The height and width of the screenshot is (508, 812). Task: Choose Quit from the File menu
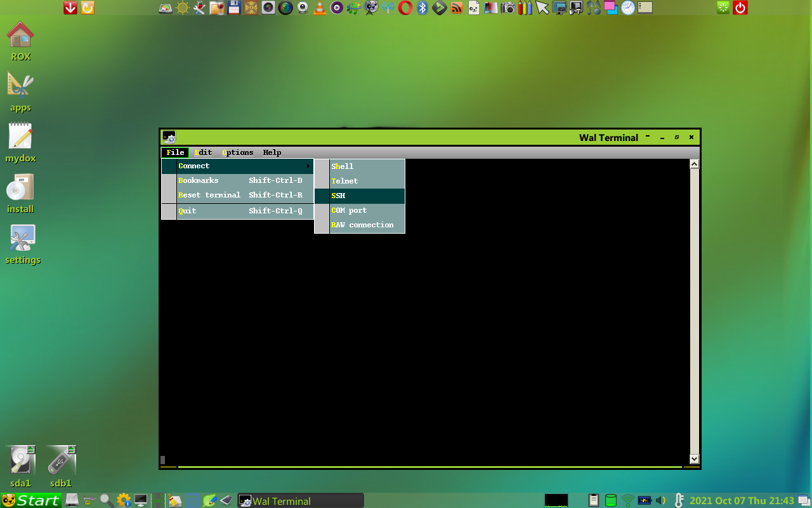(x=238, y=211)
